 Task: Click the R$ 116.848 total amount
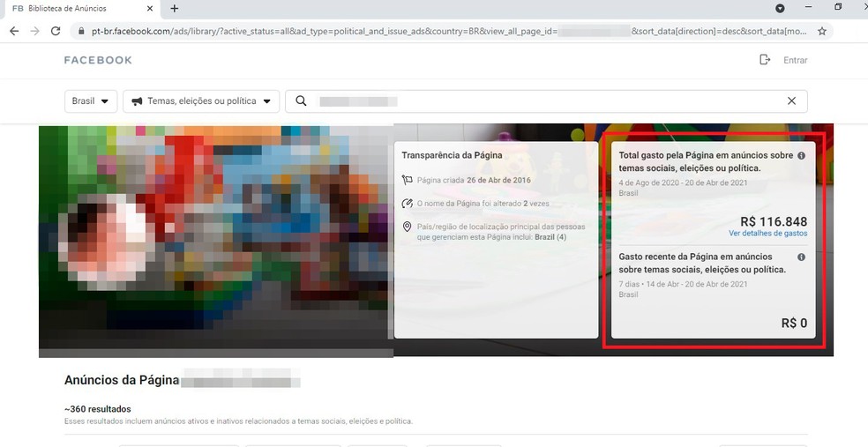(x=774, y=221)
